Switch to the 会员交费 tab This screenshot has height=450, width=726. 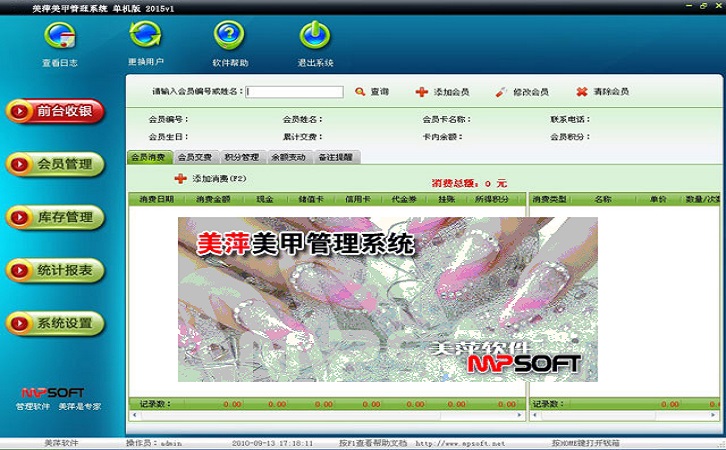coord(195,157)
